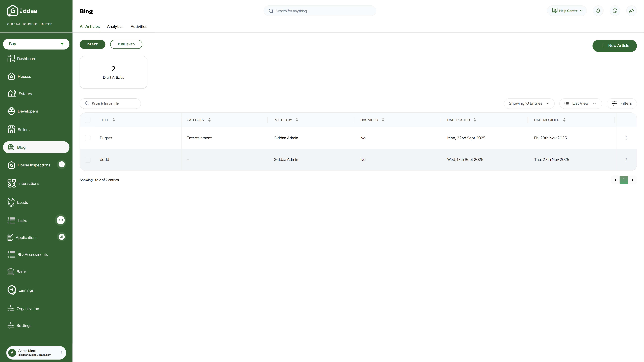The width and height of the screenshot is (644, 362).
Task: Open the Estates panel
Action: click(x=25, y=94)
